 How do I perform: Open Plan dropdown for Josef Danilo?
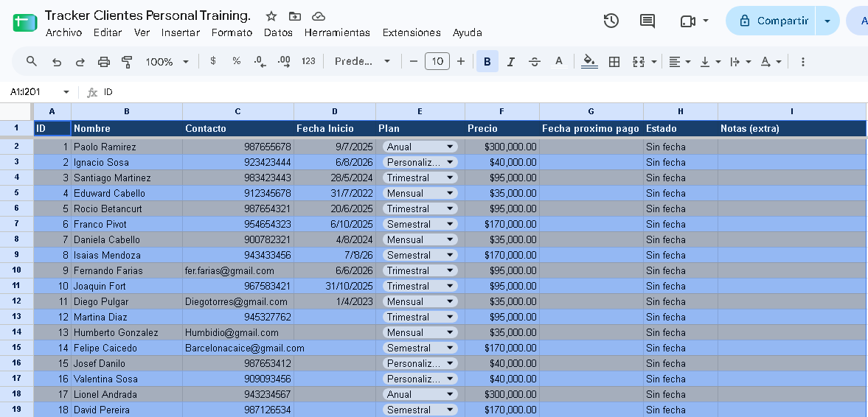click(x=451, y=363)
